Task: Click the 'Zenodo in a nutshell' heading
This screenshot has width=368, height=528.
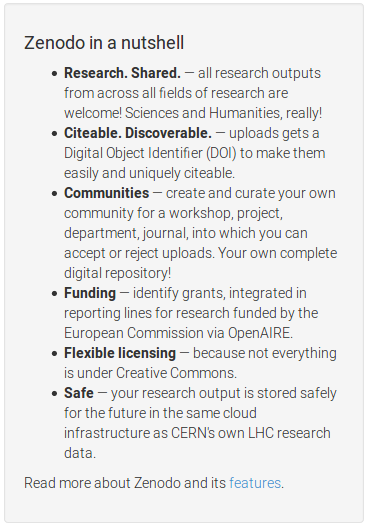Action: click(x=104, y=43)
